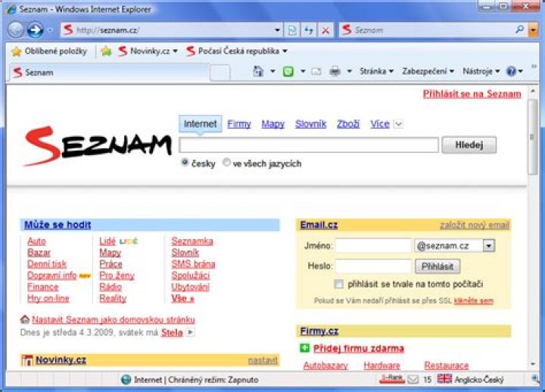The height and width of the screenshot is (392, 545).
Task: Open the Zabezpečení menu
Action: tap(428, 71)
